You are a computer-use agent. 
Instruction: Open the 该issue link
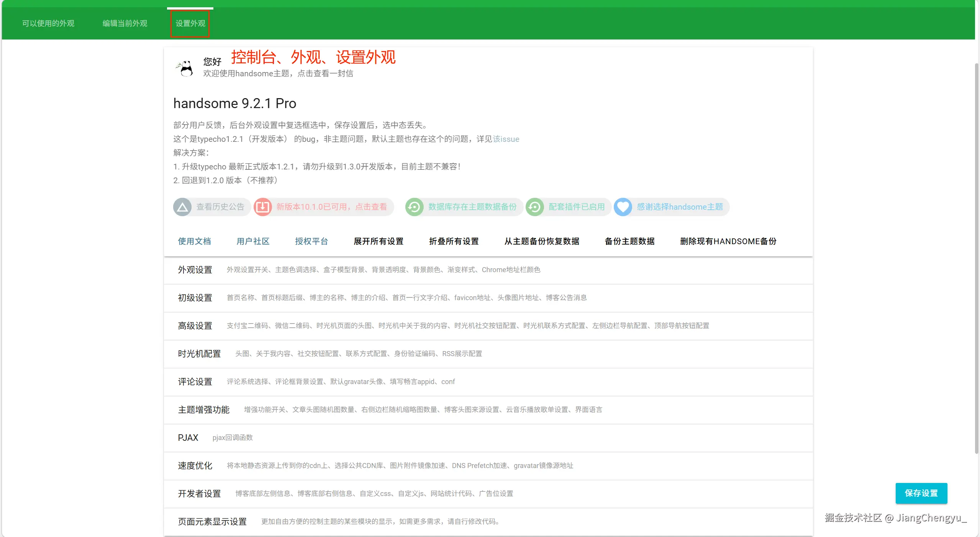coord(506,139)
